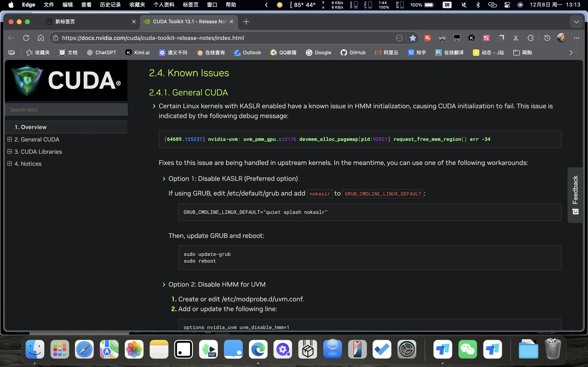Viewport: 588px width, 367px height.
Task: Open the 1. Overview sidebar link
Action: pyautogui.click(x=31, y=127)
